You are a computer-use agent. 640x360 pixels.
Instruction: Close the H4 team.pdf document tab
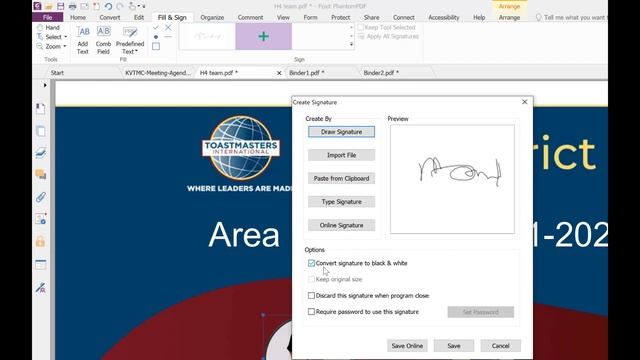coord(279,73)
